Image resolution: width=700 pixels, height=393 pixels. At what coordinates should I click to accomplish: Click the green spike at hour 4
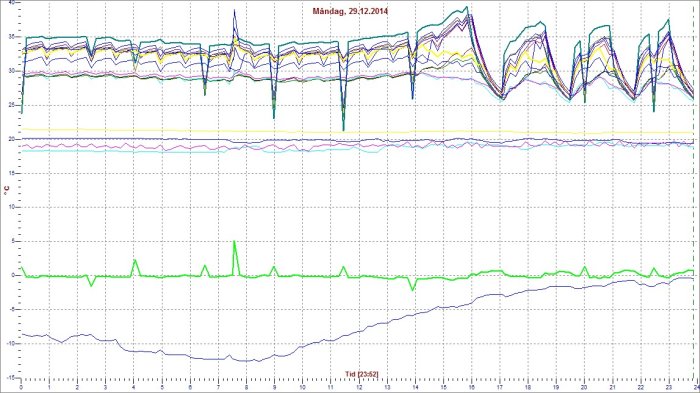click(x=134, y=260)
